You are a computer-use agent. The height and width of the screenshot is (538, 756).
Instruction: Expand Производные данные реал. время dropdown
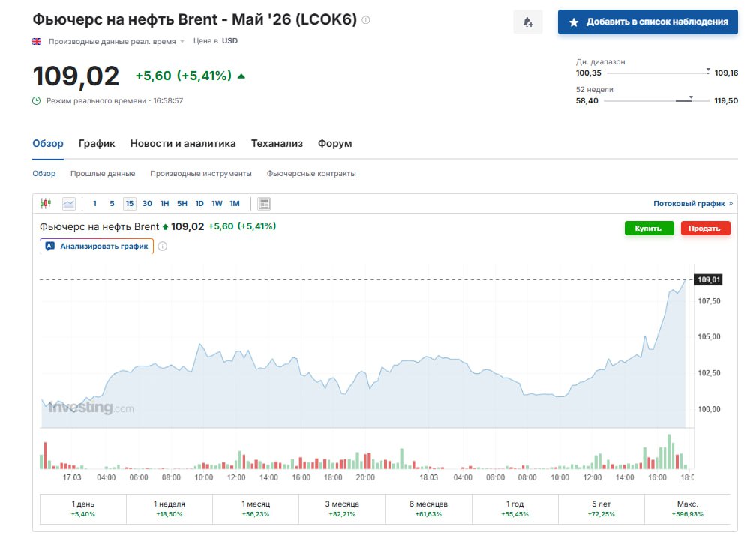(x=181, y=42)
